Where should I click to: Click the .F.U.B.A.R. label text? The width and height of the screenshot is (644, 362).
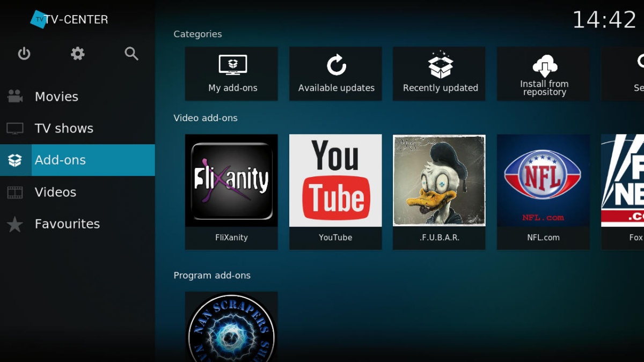coord(439,238)
